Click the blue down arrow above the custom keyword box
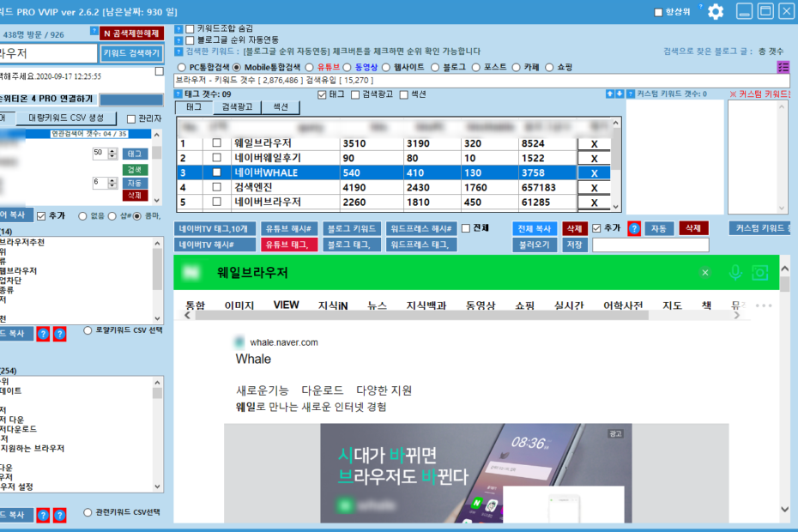 click(620, 94)
